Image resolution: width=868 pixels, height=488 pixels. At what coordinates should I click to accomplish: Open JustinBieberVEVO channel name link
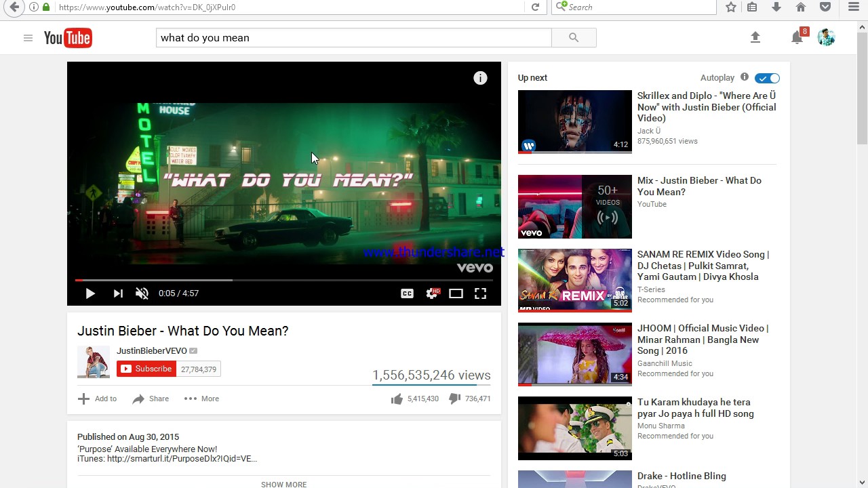tap(152, 350)
